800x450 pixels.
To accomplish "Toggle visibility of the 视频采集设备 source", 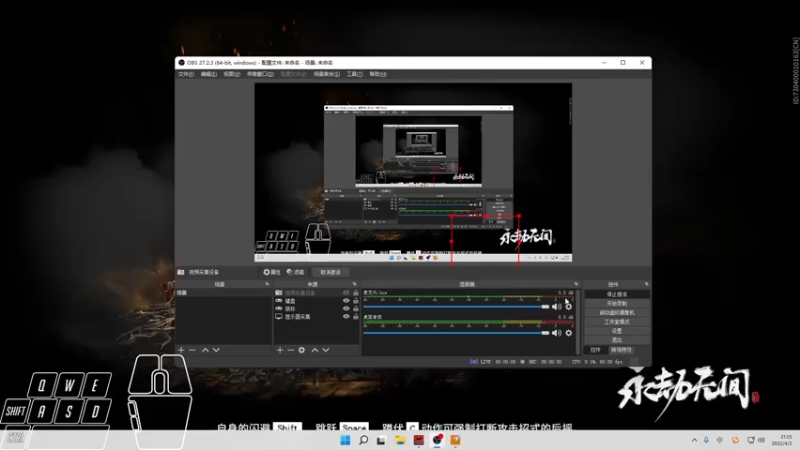I will pos(346,293).
